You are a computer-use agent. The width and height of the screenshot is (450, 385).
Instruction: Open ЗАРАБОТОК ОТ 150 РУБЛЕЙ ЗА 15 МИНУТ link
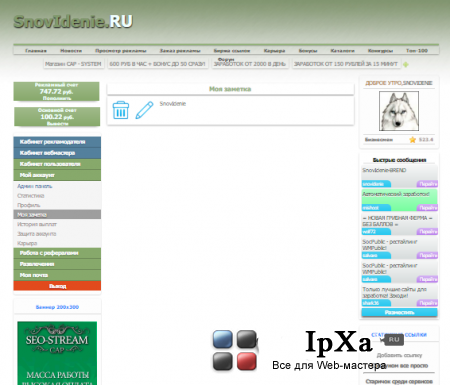pos(346,64)
